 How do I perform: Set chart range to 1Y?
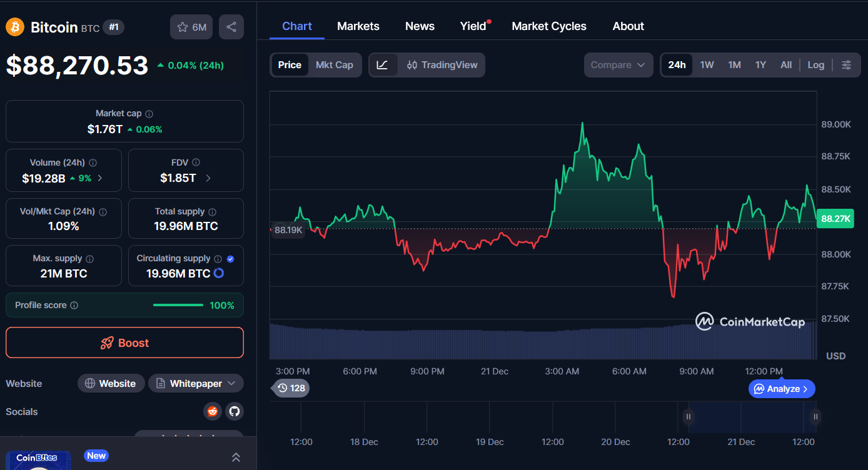click(x=760, y=65)
